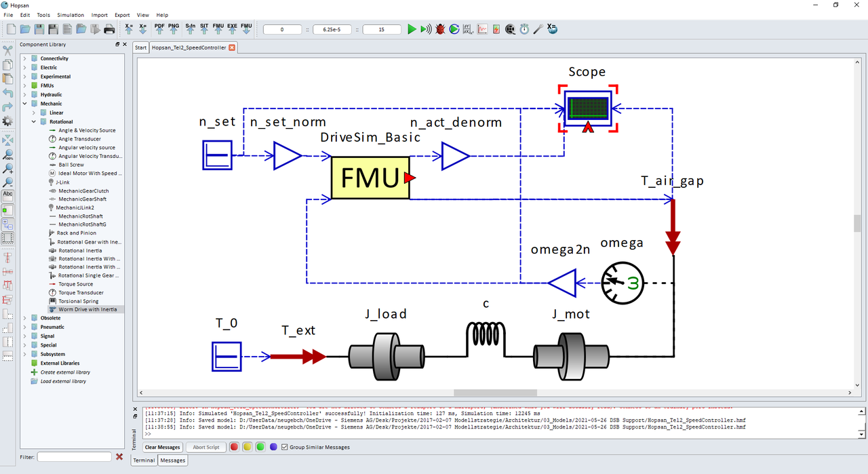
Task: Select the FMU block on the canvas
Action: click(370, 178)
